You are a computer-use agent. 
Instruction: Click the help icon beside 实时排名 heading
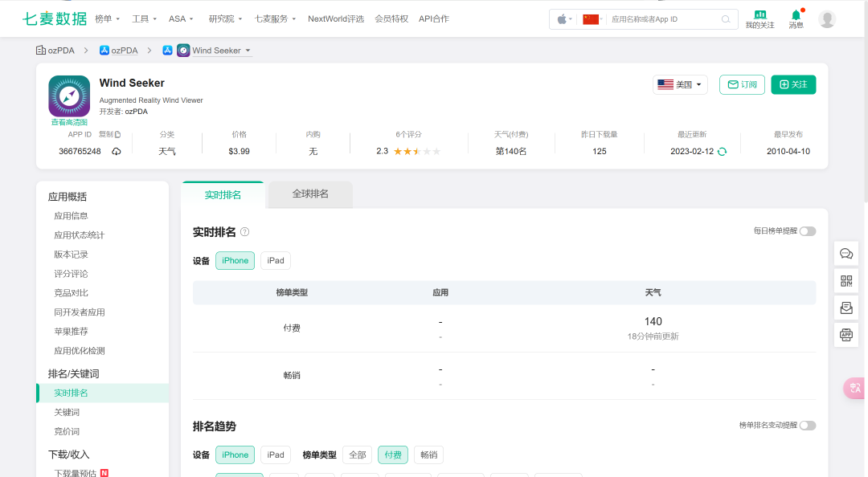click(244, 232)
